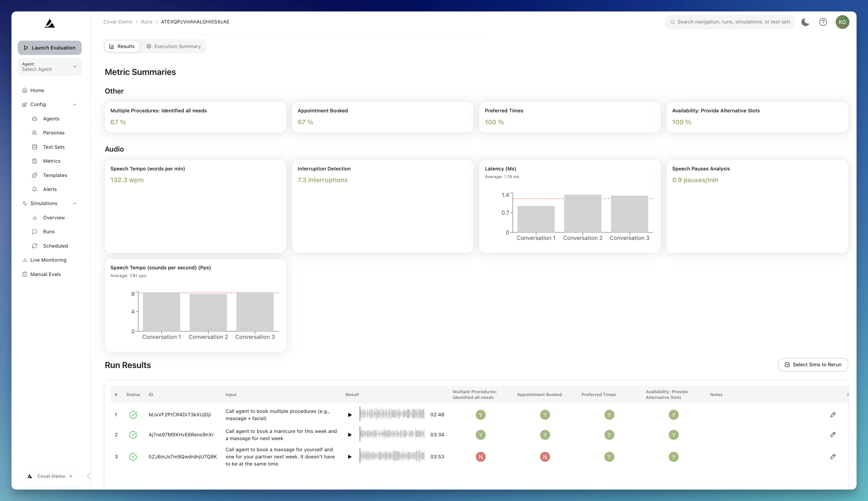Collapse sidebar with the left chevron

(x=88, y=476)
